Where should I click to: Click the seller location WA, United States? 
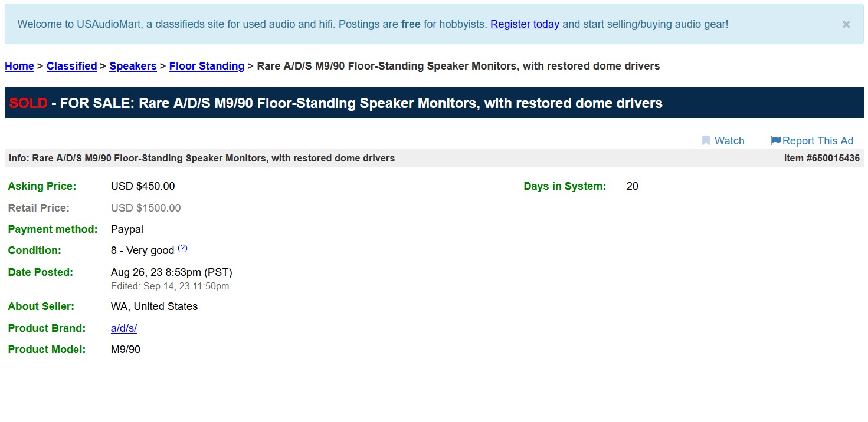(x=154, y=306)
